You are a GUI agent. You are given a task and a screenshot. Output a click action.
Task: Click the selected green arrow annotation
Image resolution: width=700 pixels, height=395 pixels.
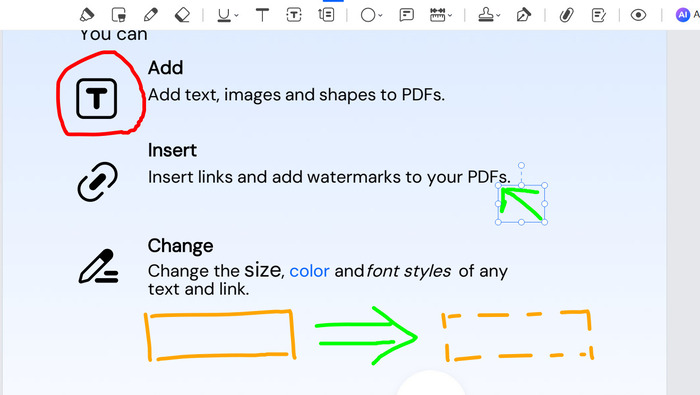(521, 204)
